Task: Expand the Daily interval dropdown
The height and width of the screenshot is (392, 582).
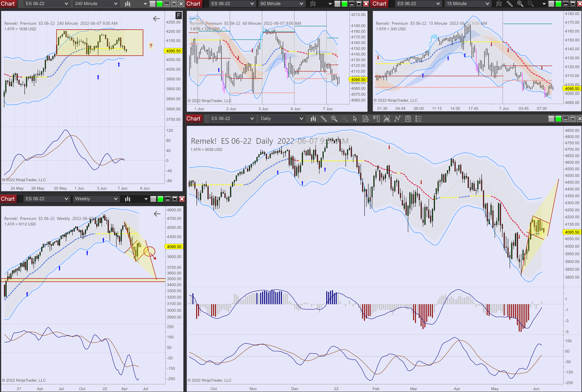Action: coord(282,119)
